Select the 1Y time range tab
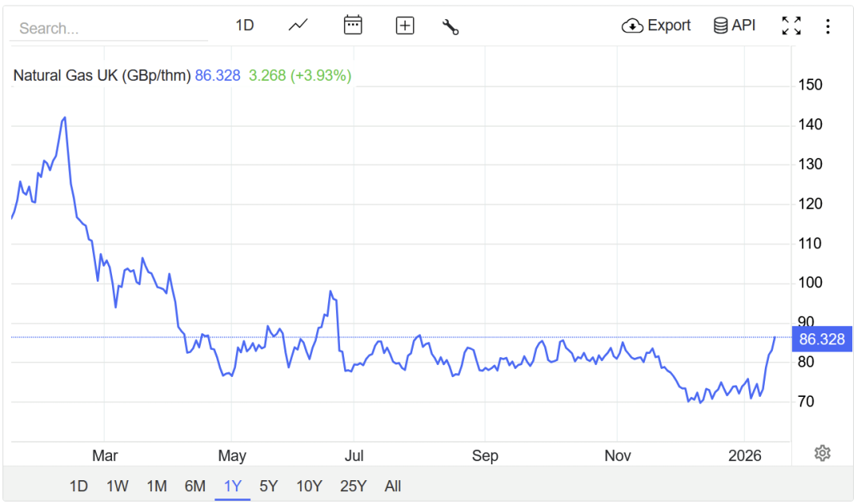Image resolution: width=861 pixels, height=504 pixels. pos(233,486)
